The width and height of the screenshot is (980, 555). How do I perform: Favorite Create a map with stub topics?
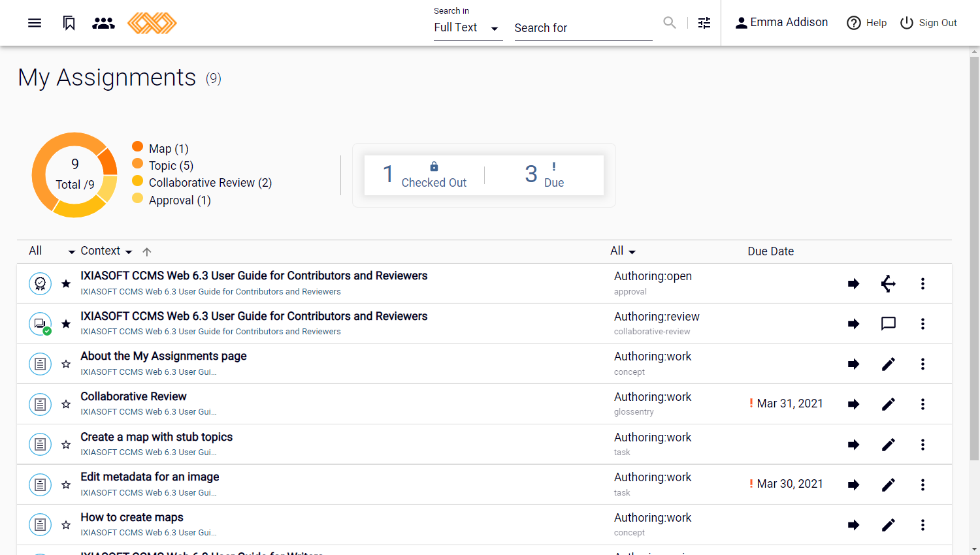pyautogui.click(x=66, y=445)
